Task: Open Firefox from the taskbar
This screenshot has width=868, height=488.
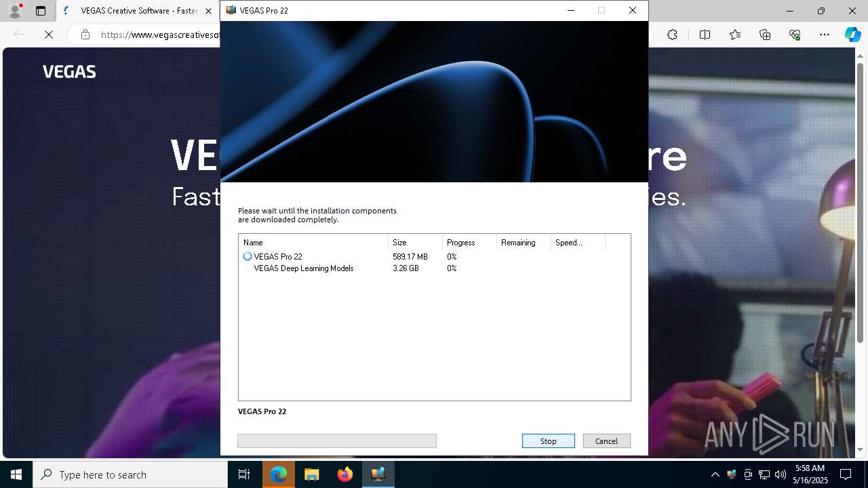Action: tap(345, 474)
